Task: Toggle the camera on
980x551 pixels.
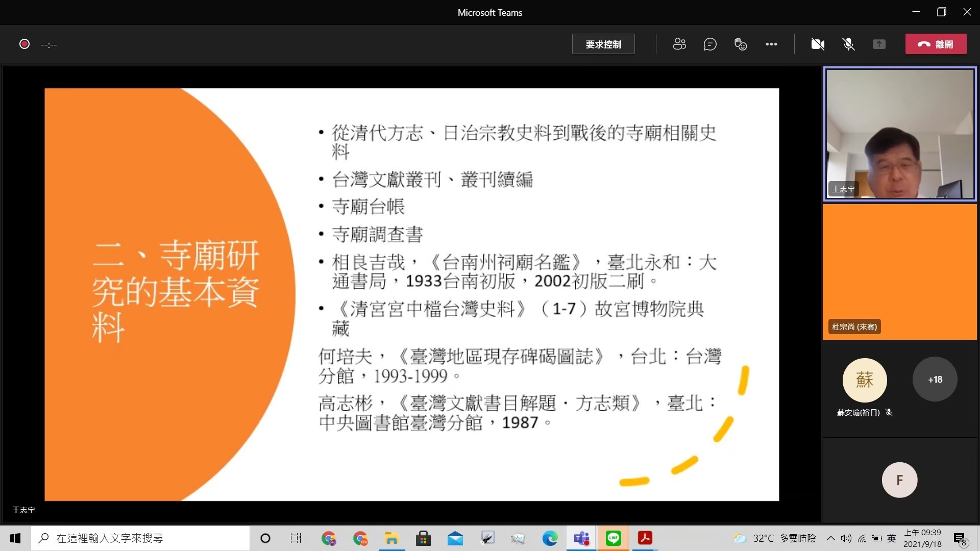Action: click(818, 44)
